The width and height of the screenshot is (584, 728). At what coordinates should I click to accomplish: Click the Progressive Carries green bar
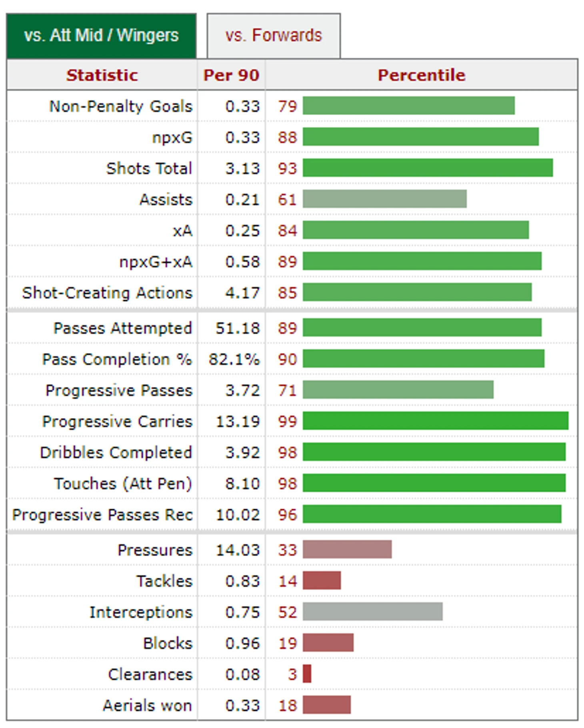[x=436, y=421]
